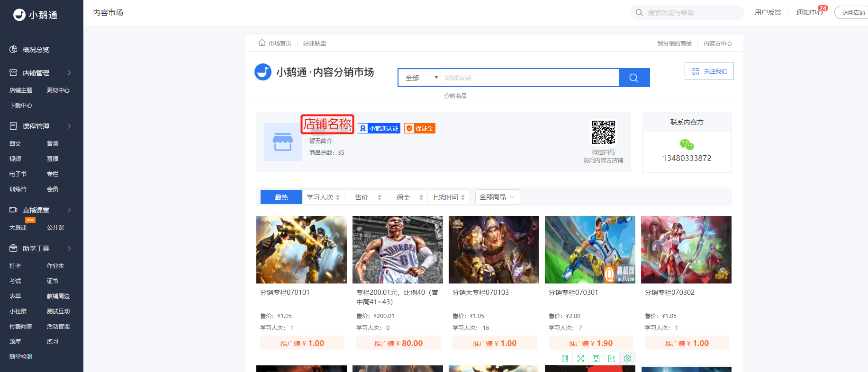Open 内容方中心 link
This screenshot has width=868, height=372.
click(x=718, y=44)
